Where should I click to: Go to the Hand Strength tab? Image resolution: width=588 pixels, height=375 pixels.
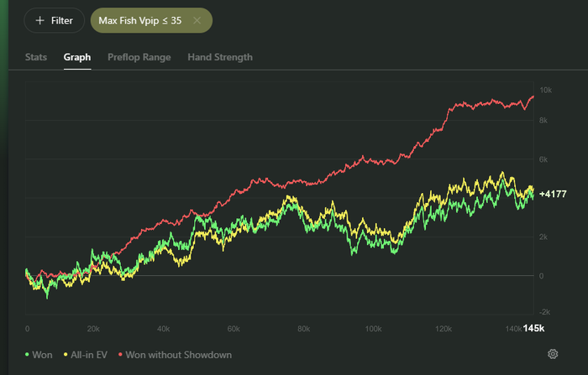coord(220,57)
